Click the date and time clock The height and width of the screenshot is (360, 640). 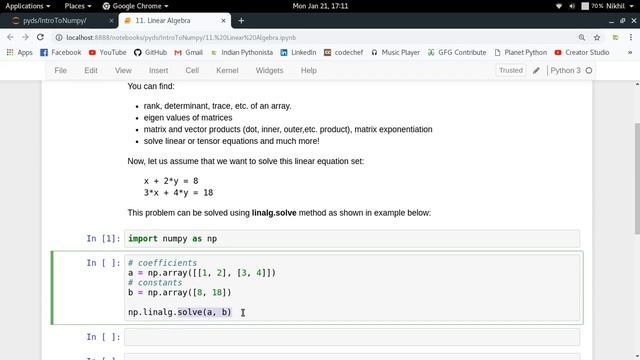[320, 6]
